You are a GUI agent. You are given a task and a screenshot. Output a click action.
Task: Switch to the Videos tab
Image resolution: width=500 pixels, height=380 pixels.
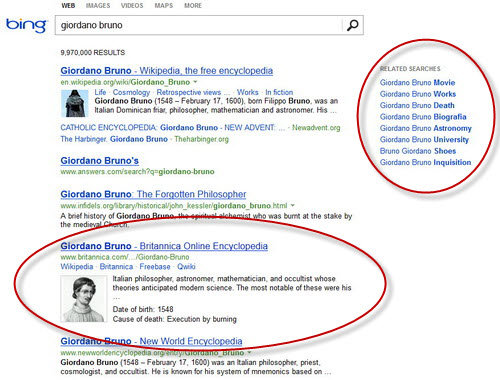coord(132,6)
